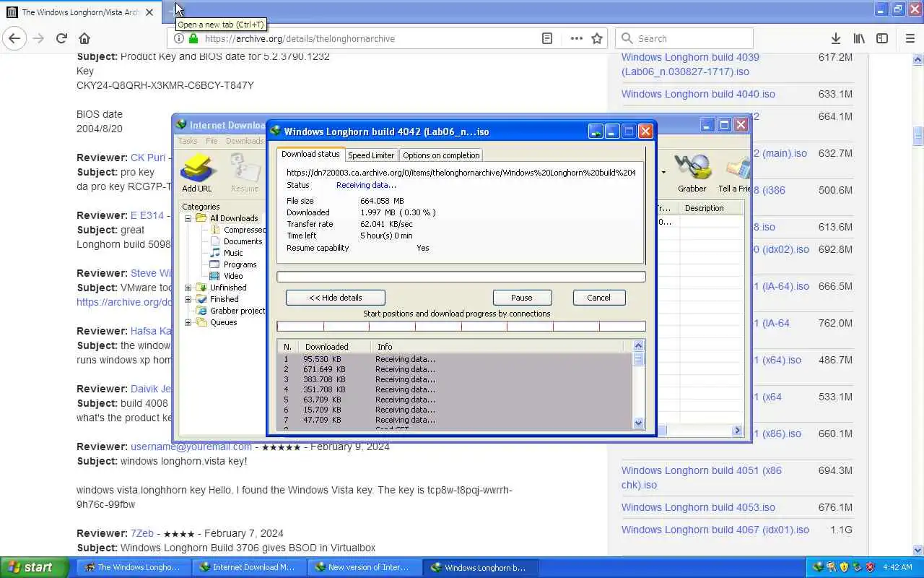Click the Description column header in IDM
Viewport: 924px width, 578px height.
712,208
